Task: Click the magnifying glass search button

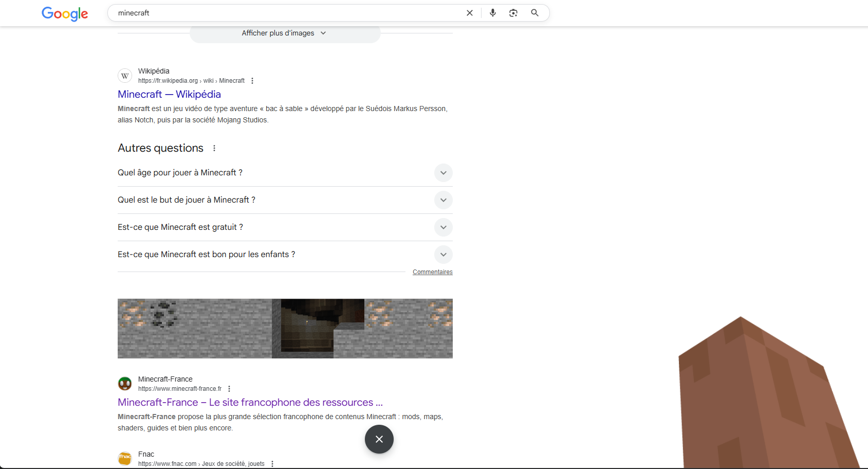Action: click(x=534, y=13)
